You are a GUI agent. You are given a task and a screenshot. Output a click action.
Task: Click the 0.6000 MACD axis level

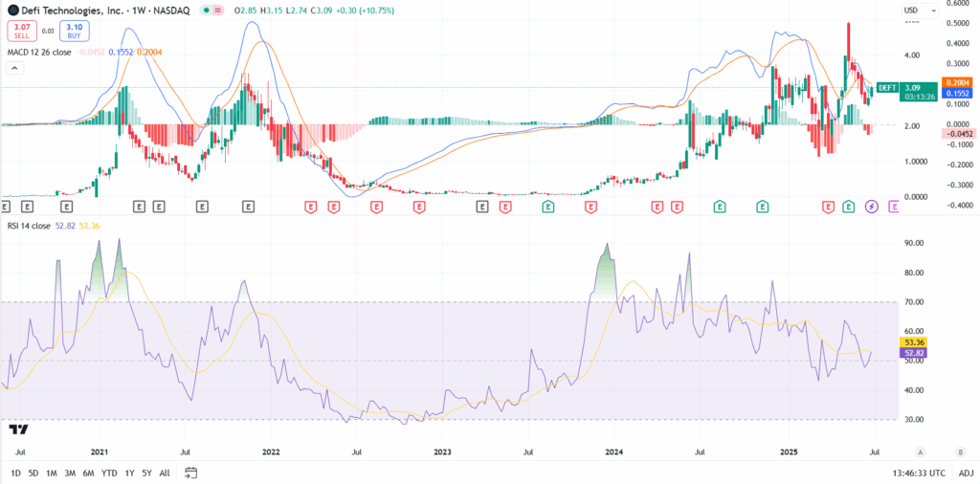[960, 3]
